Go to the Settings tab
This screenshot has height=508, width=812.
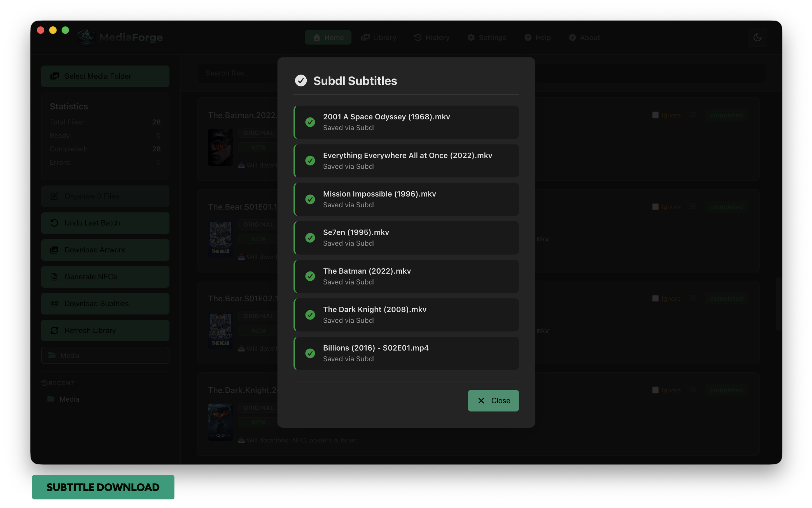click(487, 37)
